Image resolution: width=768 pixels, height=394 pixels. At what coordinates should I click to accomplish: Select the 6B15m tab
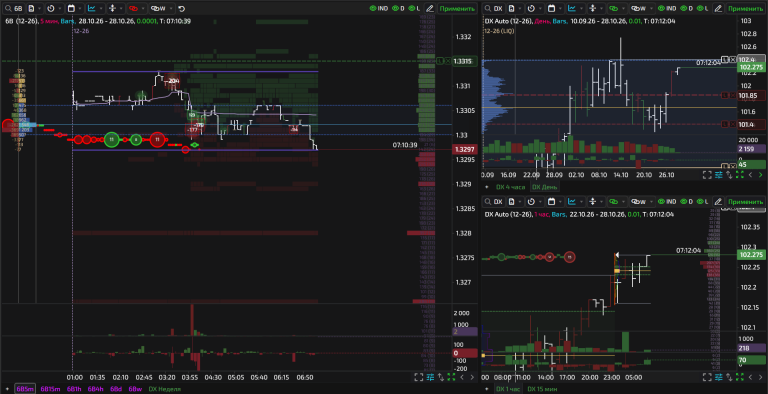50,389
